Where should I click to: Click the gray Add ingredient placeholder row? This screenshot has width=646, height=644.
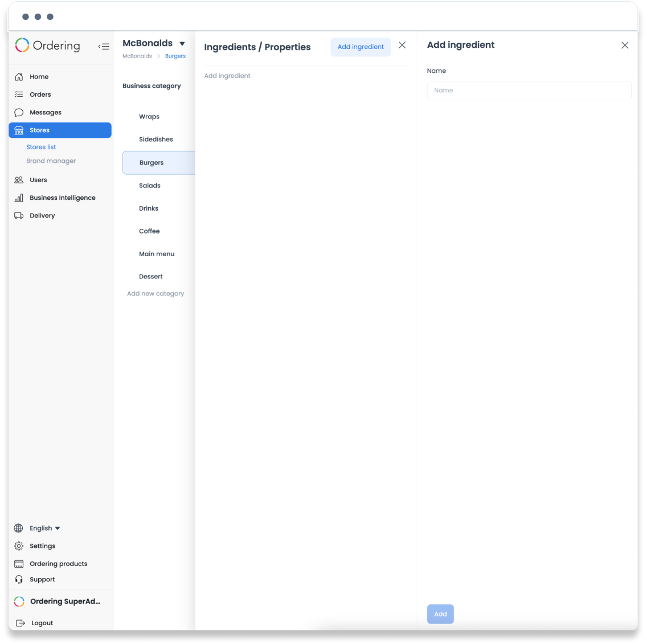tap(227, 76)
